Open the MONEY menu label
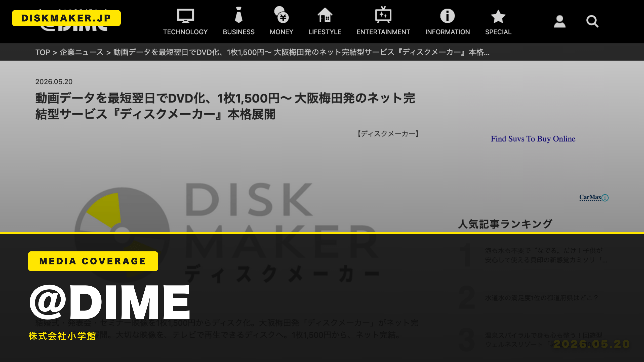The width and height of the screenshot is (644, 362). [x=281, y=32]
